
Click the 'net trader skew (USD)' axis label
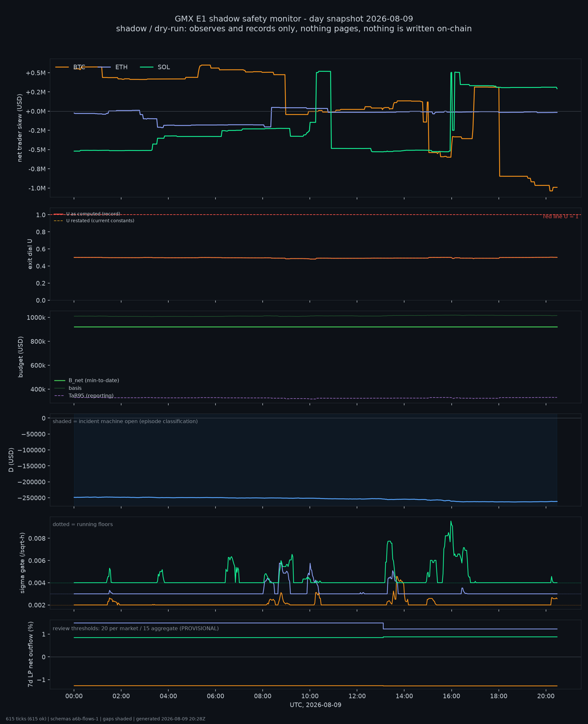[20, 128]
